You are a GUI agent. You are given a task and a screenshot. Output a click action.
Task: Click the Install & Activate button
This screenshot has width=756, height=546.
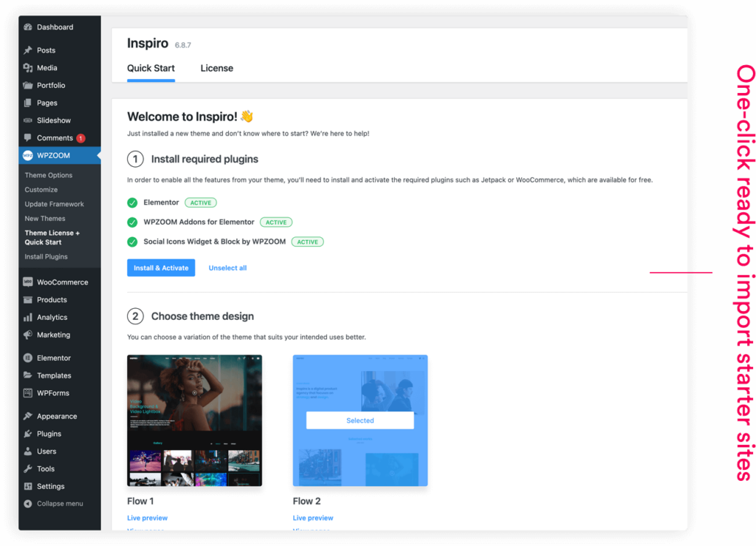[x=161, y=267]
